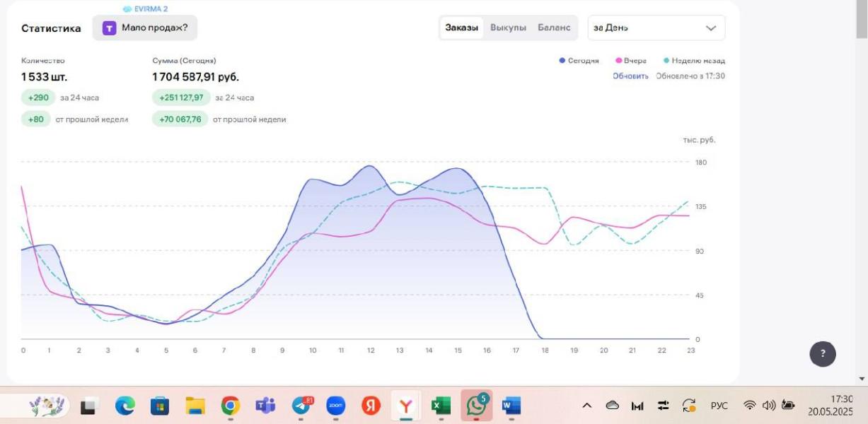
Task: Open Microsoft Word from the taskbar
Action: pos(511,406)
